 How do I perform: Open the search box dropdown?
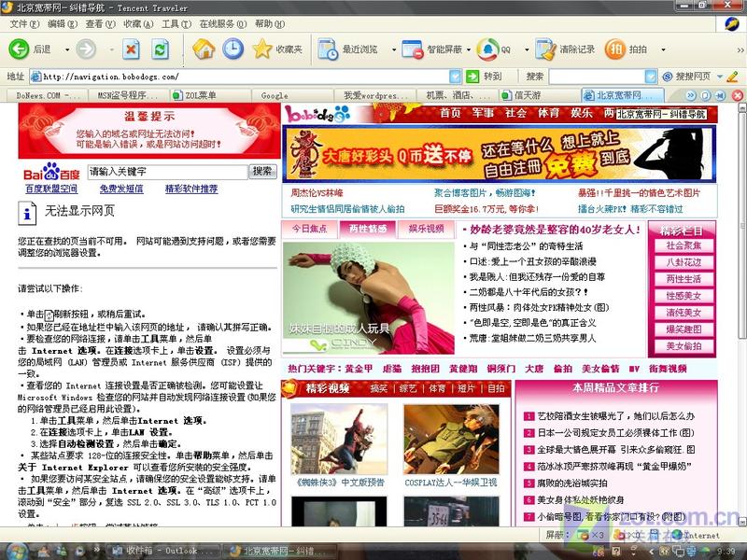(651, 77)
